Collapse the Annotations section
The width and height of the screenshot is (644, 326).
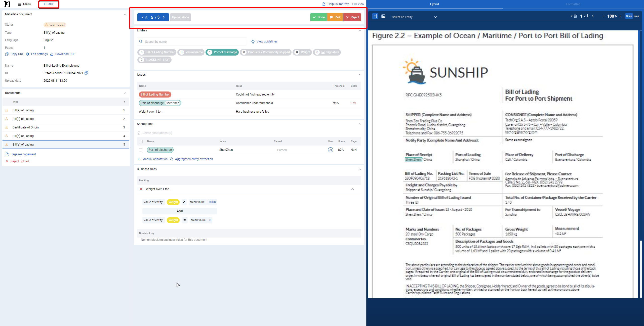[x=360, y=124]
